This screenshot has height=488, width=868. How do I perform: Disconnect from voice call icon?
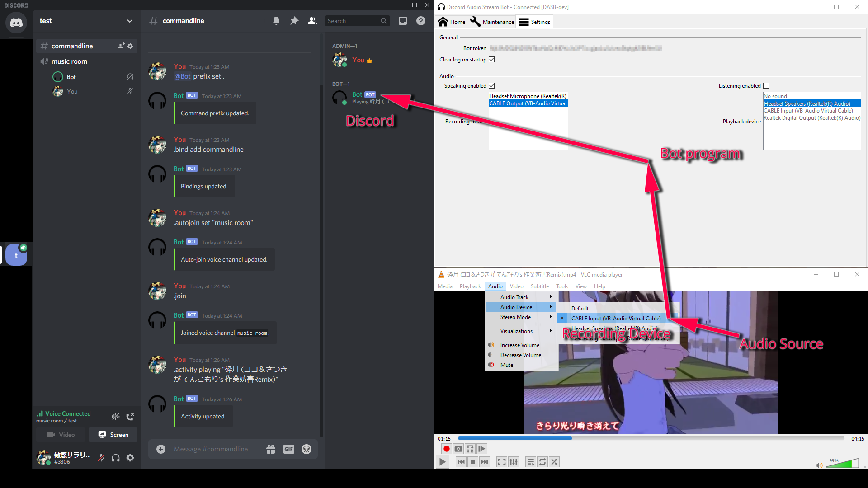click(x=130, y=417)
